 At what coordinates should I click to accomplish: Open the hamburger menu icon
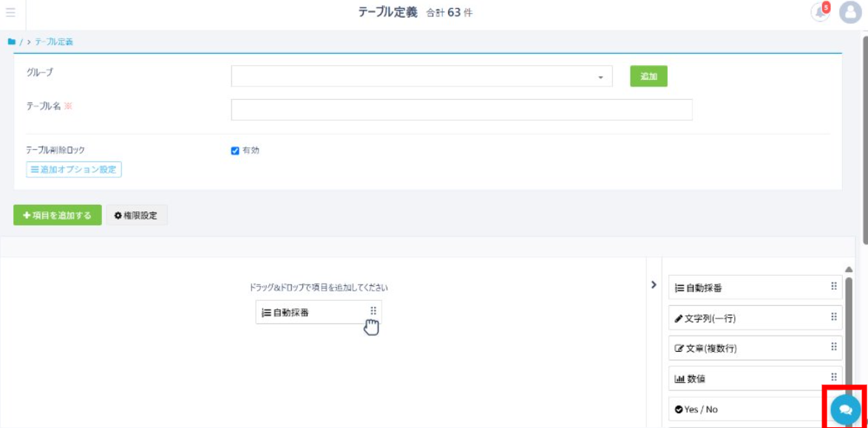(10, 13)
